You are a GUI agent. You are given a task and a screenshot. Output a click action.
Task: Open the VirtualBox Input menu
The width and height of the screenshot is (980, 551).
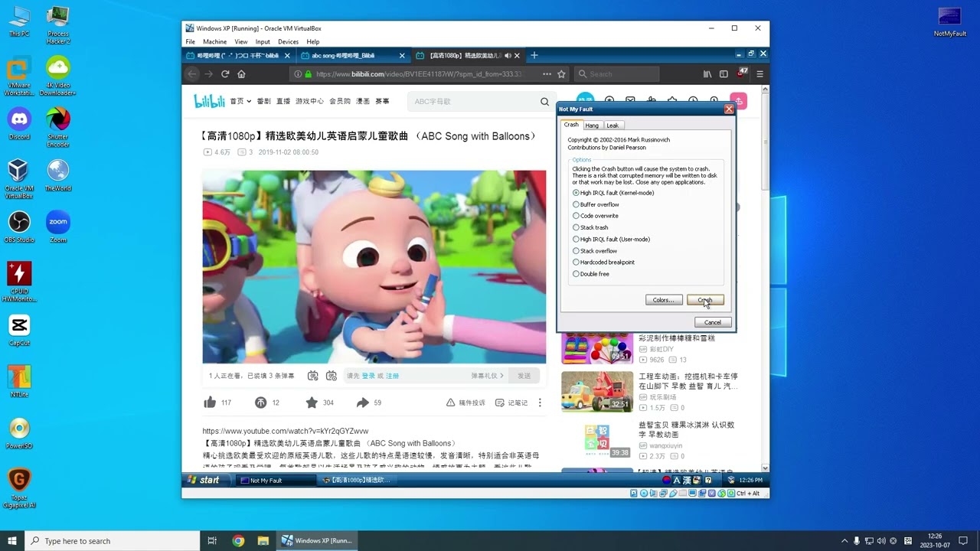(263, 41)
